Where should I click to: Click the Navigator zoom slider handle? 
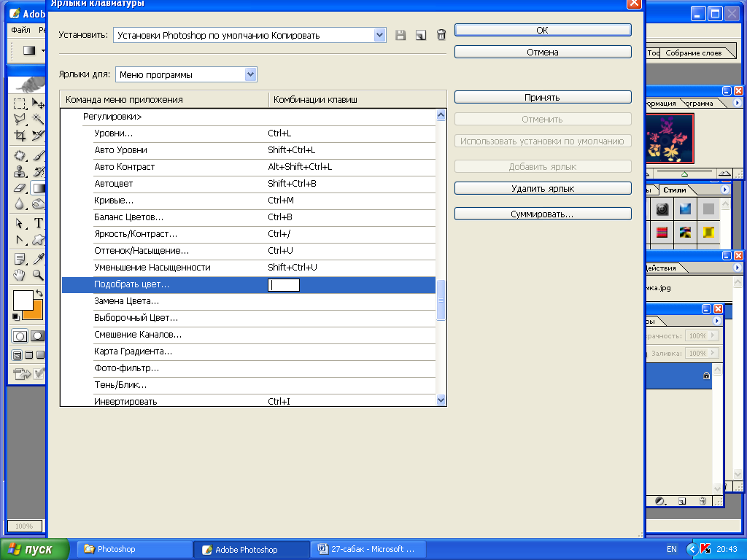[684, 174]
